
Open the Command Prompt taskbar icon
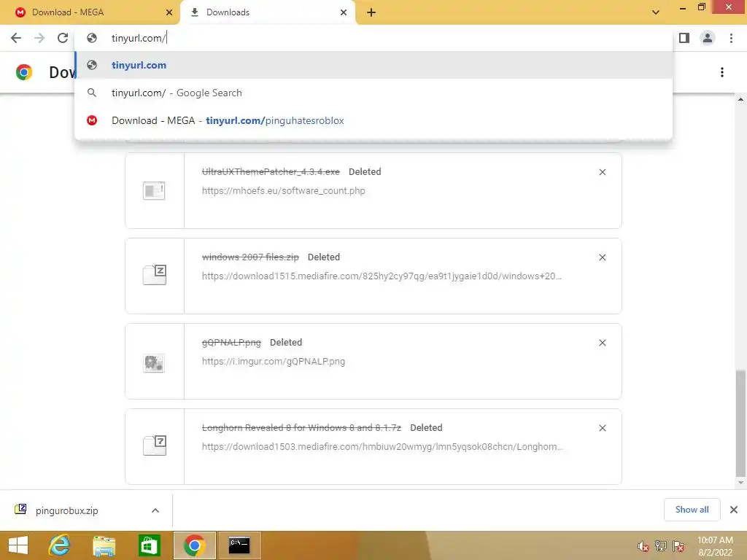(239, 545)
